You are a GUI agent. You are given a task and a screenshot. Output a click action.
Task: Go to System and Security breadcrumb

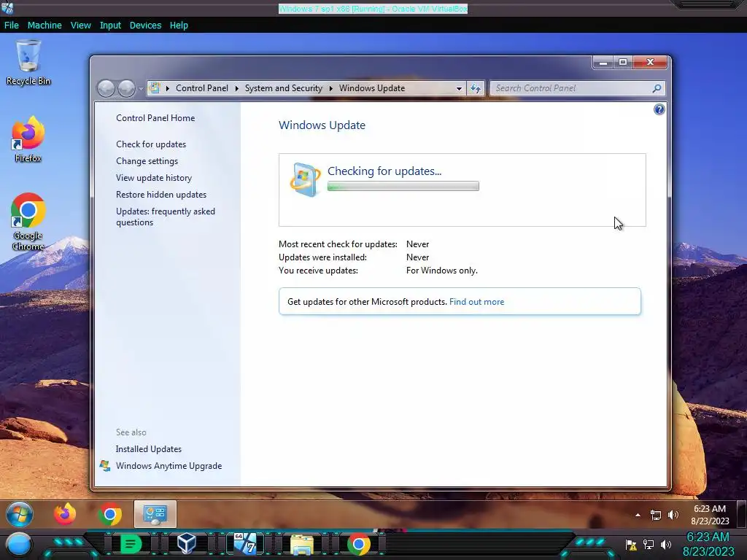[284, 88]
